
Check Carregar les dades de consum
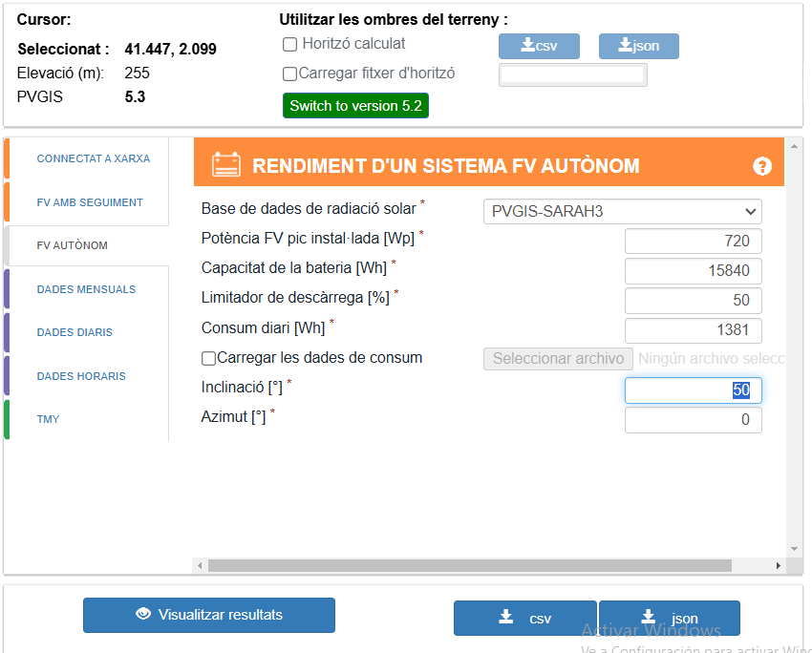208,359
